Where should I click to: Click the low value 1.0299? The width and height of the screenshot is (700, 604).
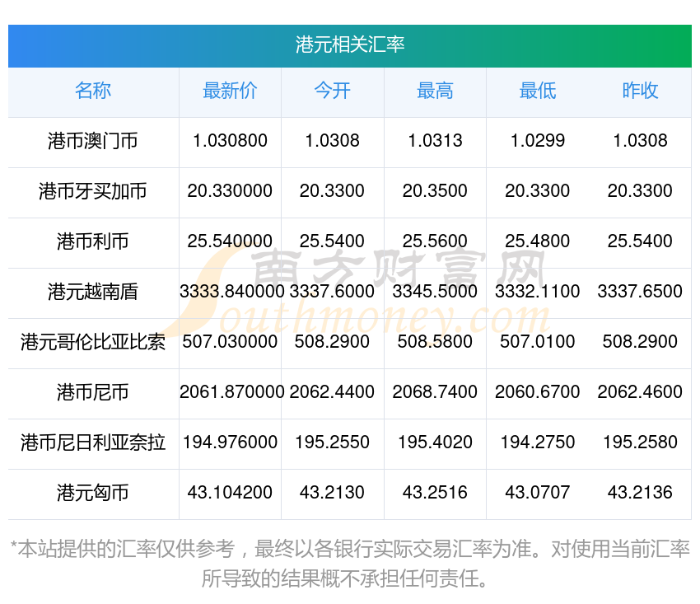[x=538, y=141]
